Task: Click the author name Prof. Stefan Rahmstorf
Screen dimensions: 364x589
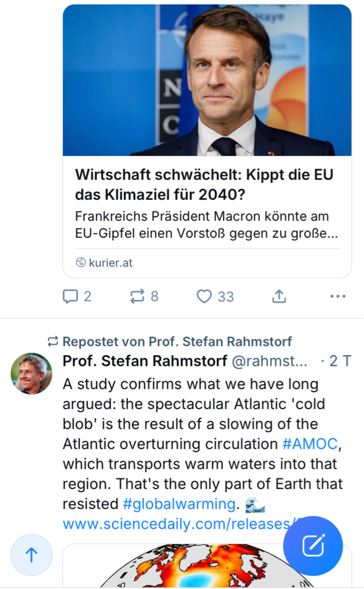Action: tap(145, 361)
